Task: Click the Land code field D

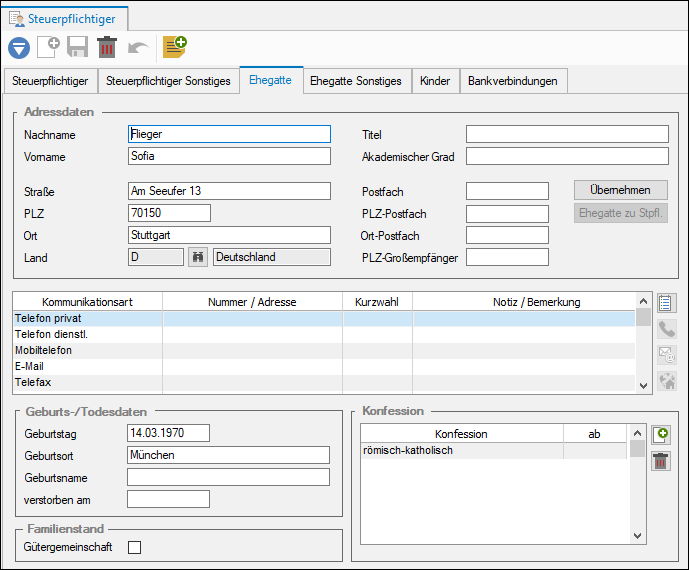Action: (156, 257)
